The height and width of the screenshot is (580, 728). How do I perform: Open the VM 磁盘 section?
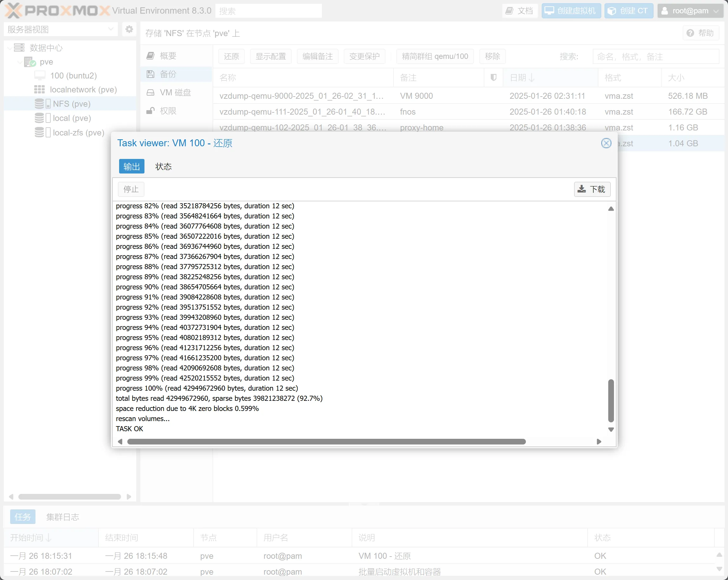click(175, 92)
